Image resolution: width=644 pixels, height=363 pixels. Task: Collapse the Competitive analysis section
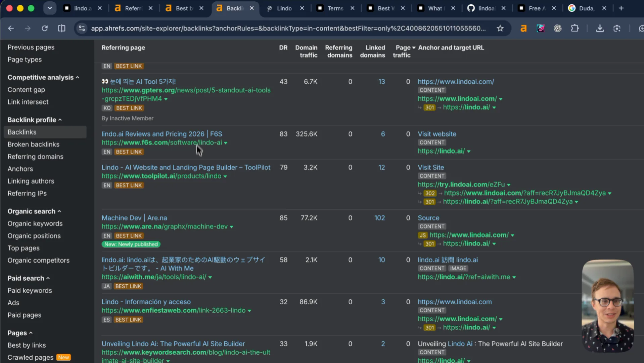click(43, 77)
